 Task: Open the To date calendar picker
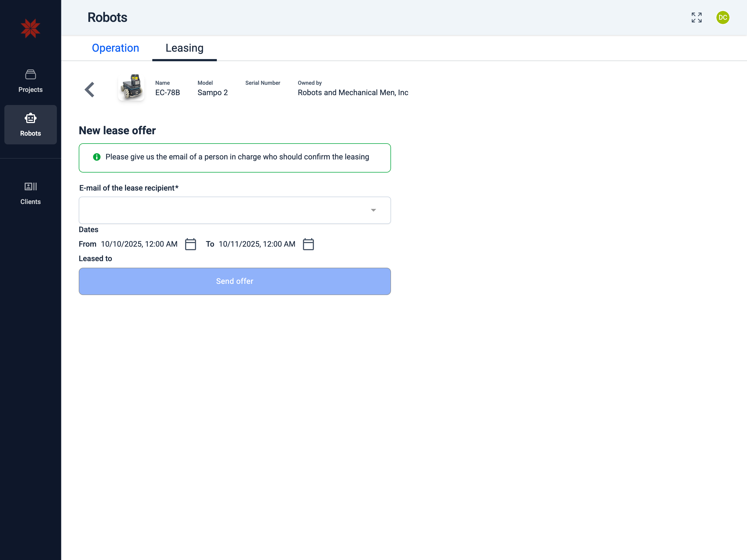pos(308,244)
